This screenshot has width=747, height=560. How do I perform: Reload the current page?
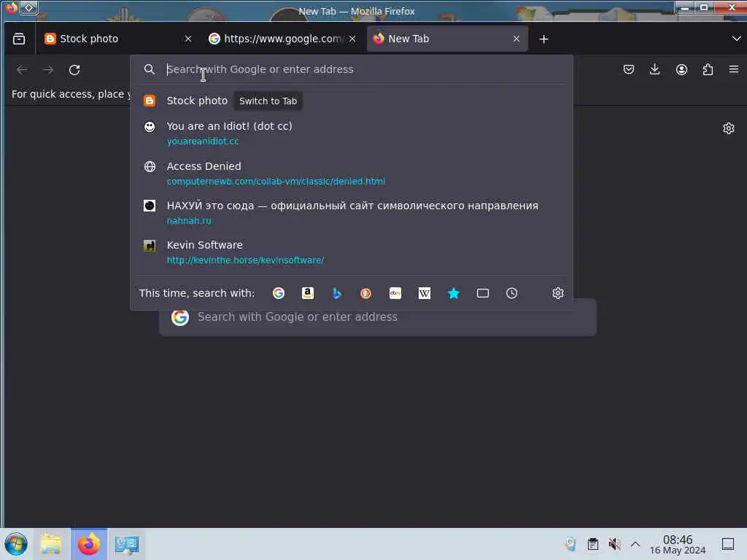pyautogui.click(x=74, y=70)
